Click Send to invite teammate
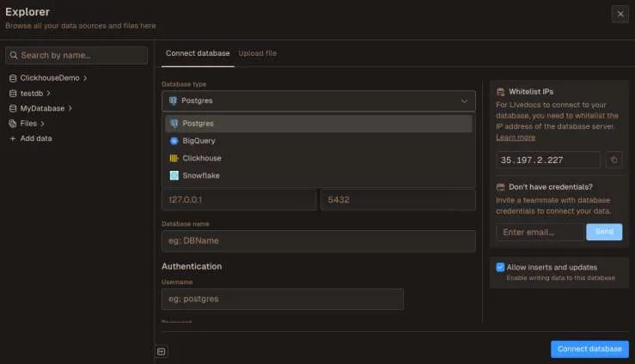The width and height of the screenshot is (635, 364). click(603, 232)
